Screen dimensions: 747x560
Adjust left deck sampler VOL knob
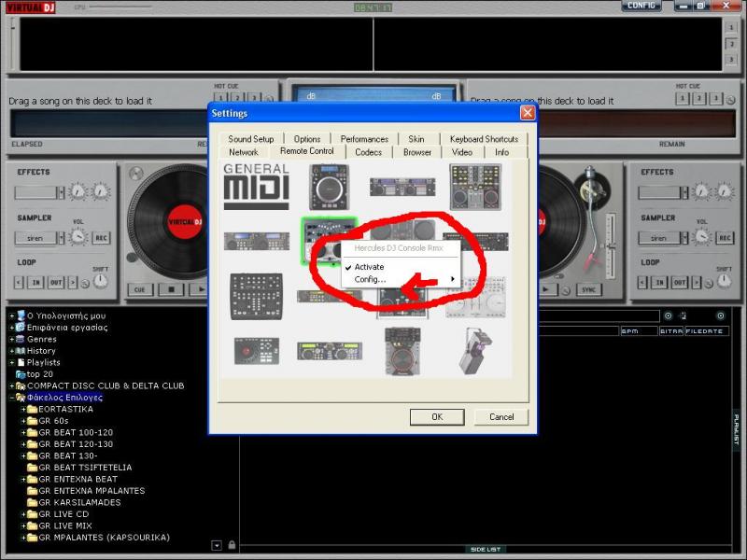coord(78,237)
